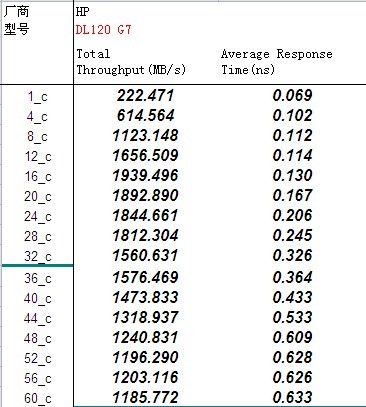Select the 16_c row label
Image resolution: width=366 pixels, height=407 pixels.
click(x=38, y=176)
